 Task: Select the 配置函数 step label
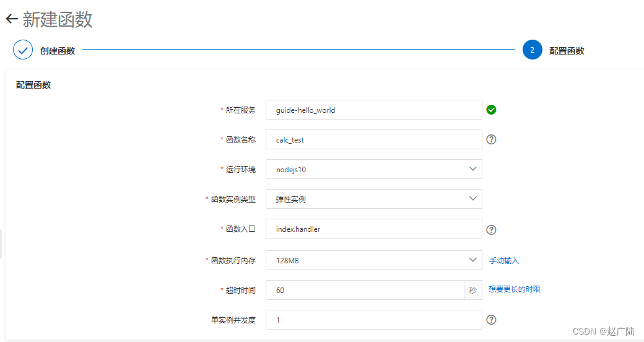pos(567,51)
